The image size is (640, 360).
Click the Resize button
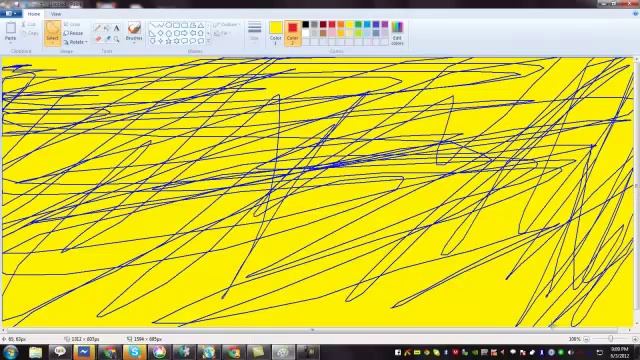point(73,33)
